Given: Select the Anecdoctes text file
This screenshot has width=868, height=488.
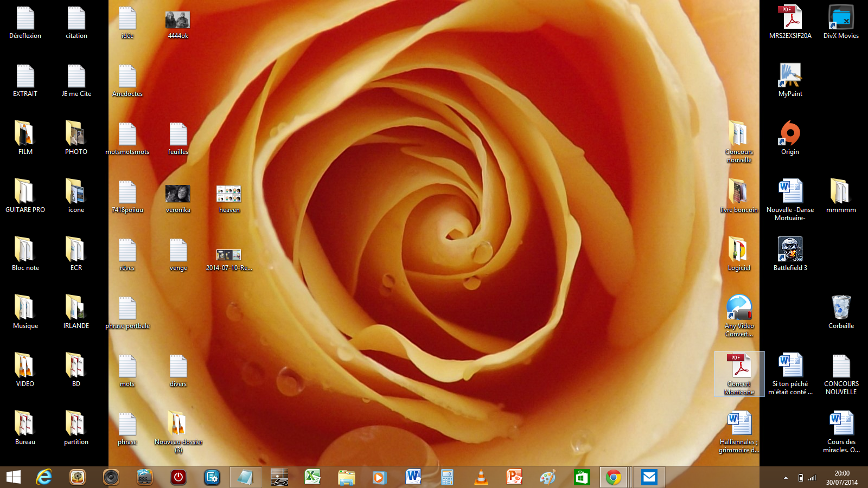Looking at the screenshot, I should [127, 80].
